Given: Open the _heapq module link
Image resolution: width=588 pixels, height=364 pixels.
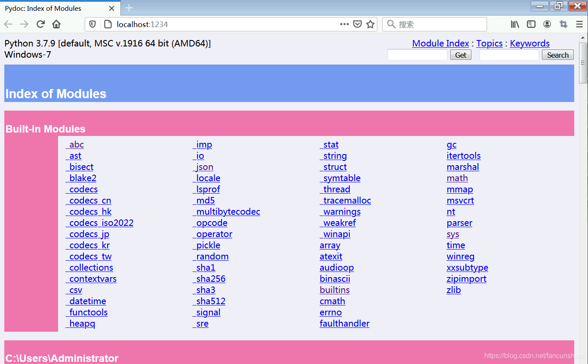Looking at the screenshot, I should point(80,324).
